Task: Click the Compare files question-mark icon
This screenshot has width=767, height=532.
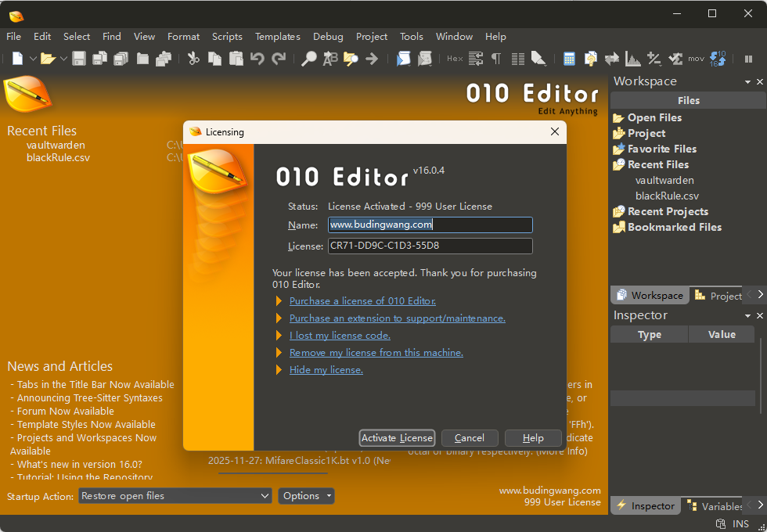Action: click(x=590, y=59)
